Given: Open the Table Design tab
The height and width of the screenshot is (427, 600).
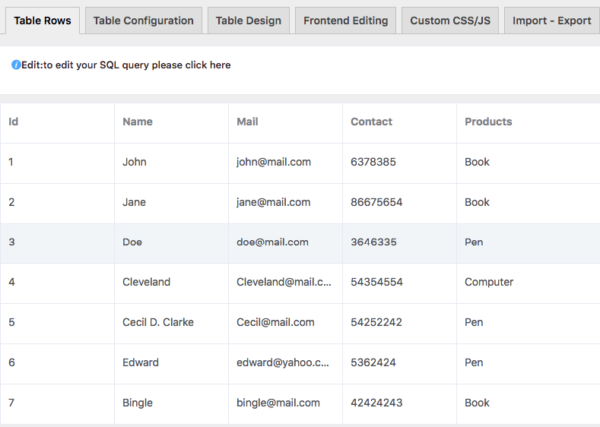Looking at the screenshot, I should [249, 21].
